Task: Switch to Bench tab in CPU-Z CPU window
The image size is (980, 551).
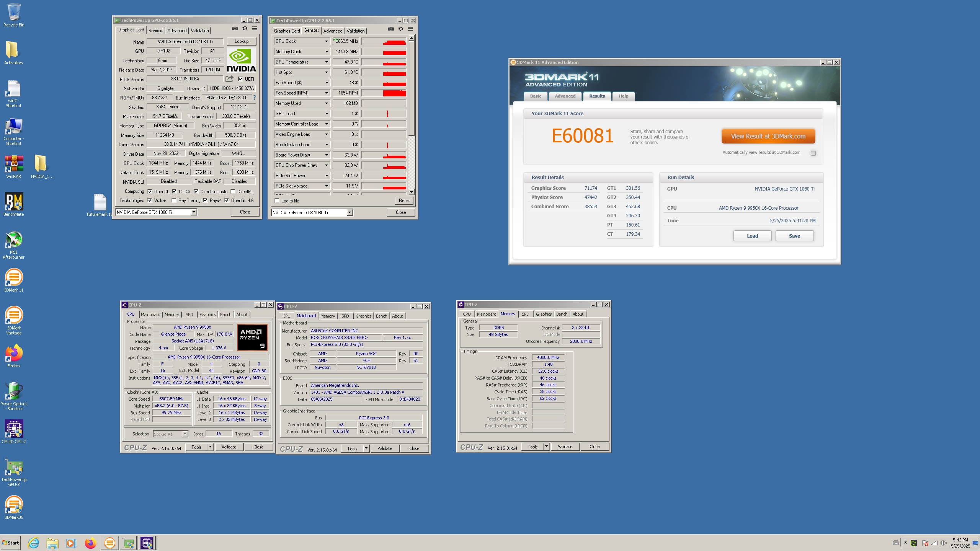Action: click(x=225, y=315)
